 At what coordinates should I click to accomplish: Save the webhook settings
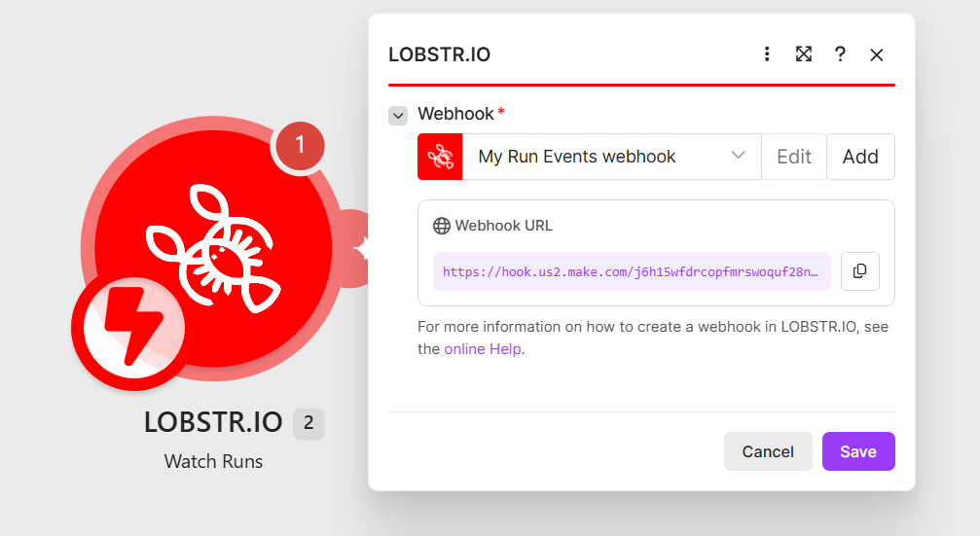(858, 451)
